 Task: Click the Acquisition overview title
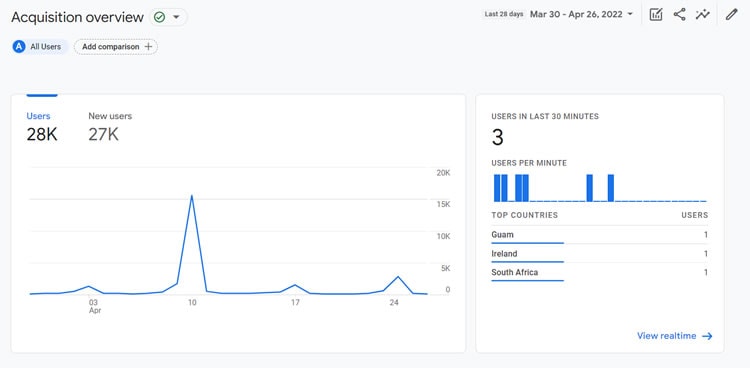pos(77,17)
